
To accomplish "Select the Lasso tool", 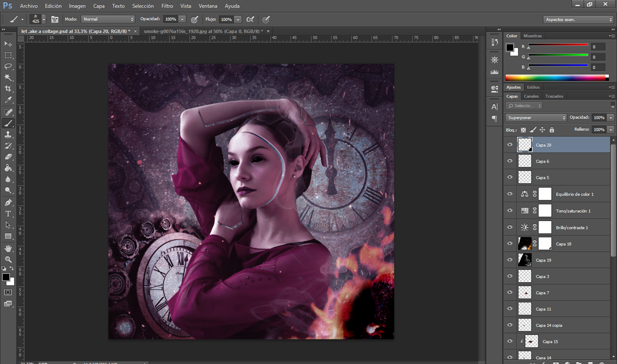I will 8,66.
